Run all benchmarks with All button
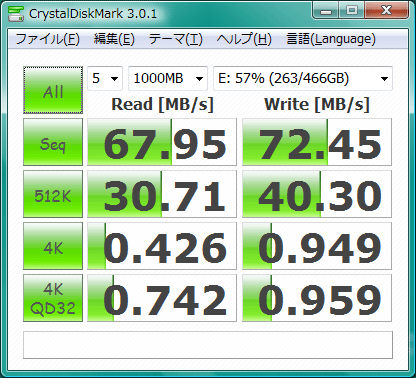 (x=53, y=90)
